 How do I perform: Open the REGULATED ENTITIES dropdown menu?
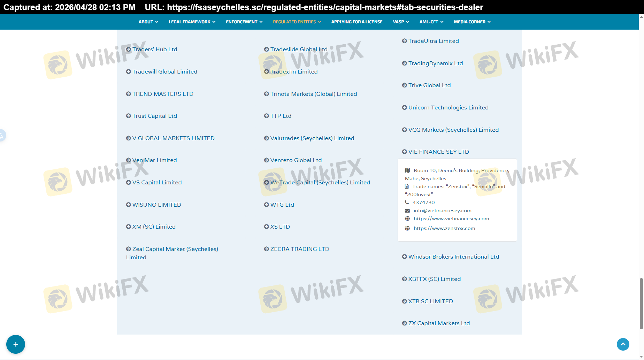pos(297,22)
